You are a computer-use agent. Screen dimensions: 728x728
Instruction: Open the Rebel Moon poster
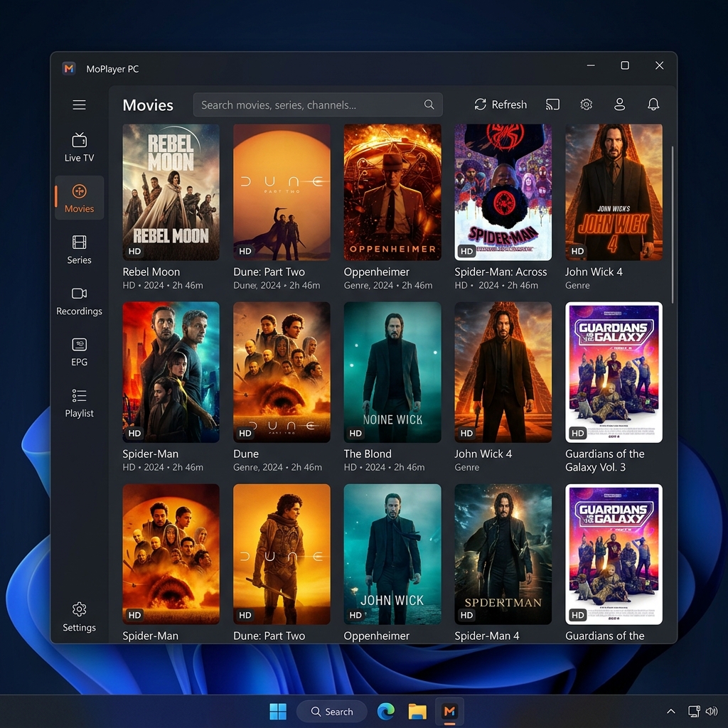click(171, 192)
